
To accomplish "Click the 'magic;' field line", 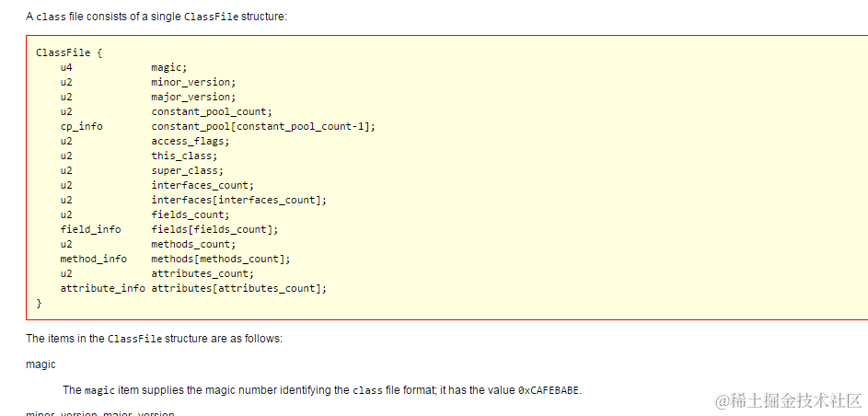I will (x=169, y=67).
